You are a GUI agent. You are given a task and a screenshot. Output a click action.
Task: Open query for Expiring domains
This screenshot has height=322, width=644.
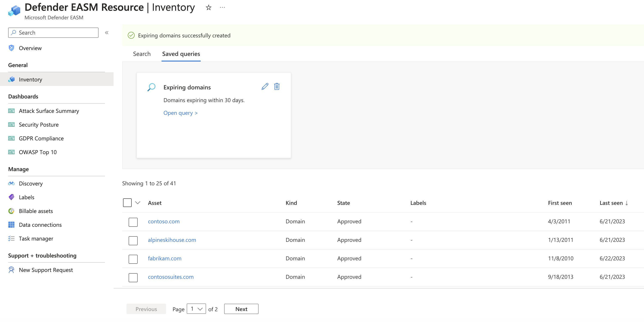tap(180, 113)
